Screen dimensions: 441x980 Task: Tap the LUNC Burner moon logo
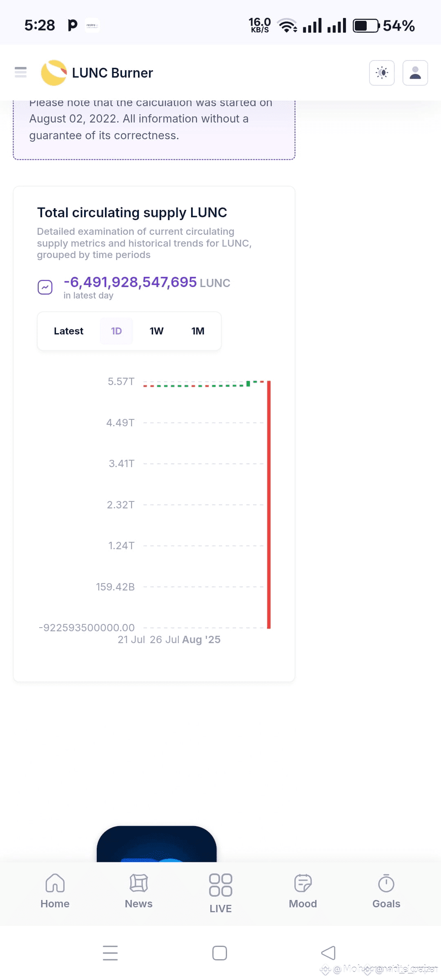(x=54, y=73)
